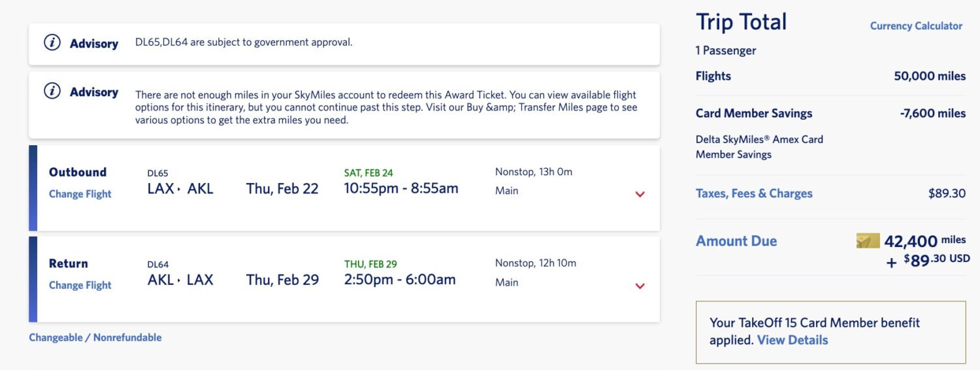Click the DL65 flight number

[x=157, y=173]
